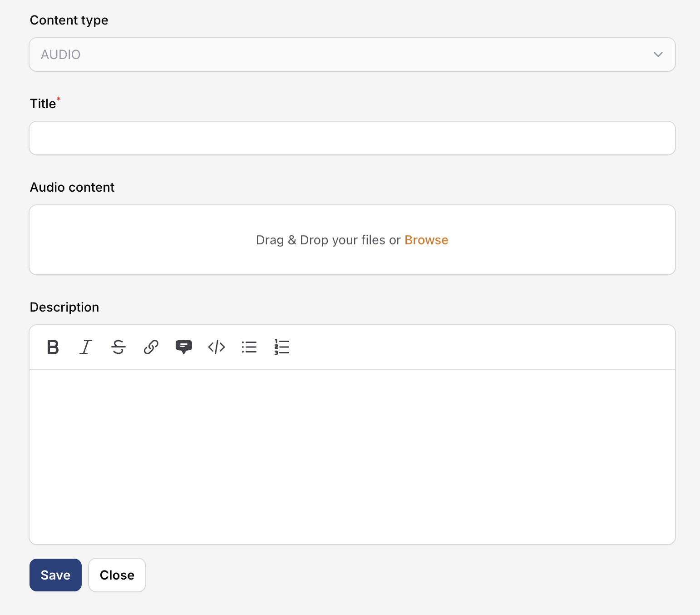Click inside the Description text area
The image size is (700, 615).
pyautogui.click(x=352, y=456)
